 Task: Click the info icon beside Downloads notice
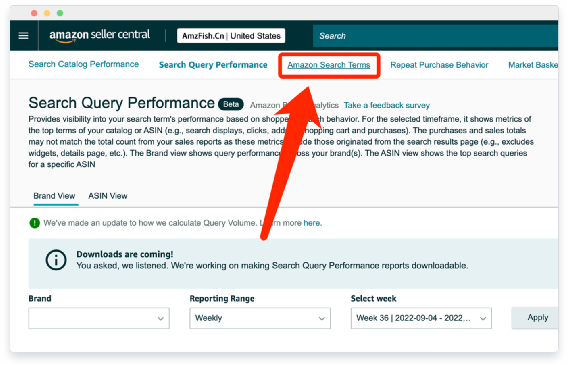(x=56, y=260)
